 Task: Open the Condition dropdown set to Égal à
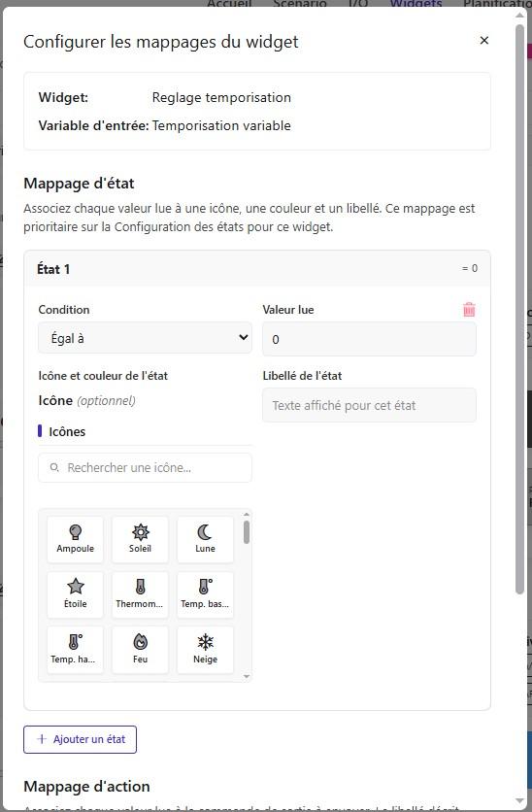[145, 338]
